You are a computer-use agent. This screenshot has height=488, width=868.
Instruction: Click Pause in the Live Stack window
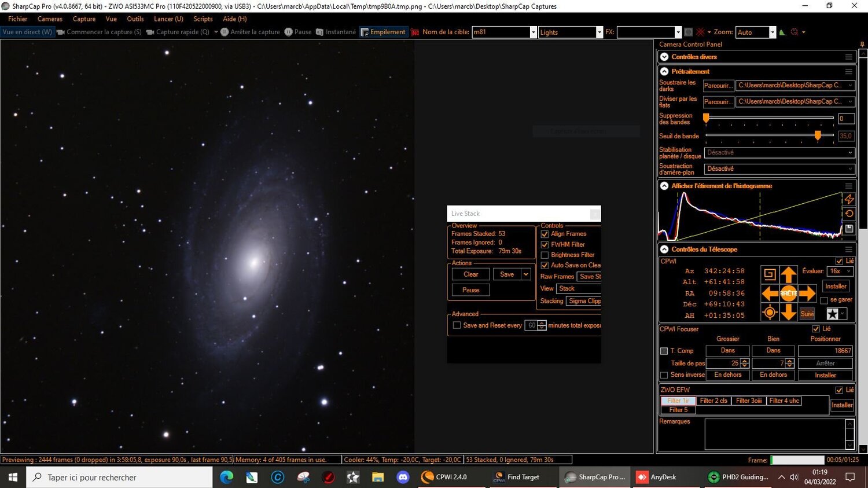(x=471, y=290)
